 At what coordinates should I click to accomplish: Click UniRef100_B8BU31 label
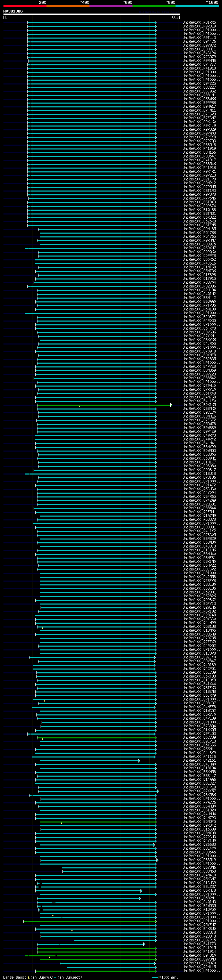199,527
